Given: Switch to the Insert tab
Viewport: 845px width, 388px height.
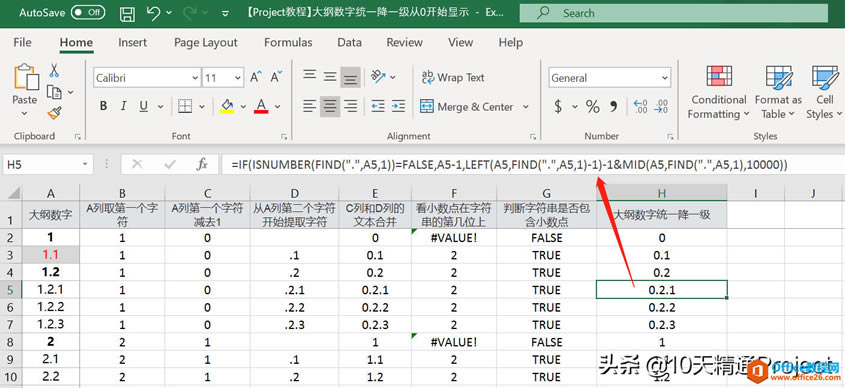Looking at the screenshot, I should [132, 43].
